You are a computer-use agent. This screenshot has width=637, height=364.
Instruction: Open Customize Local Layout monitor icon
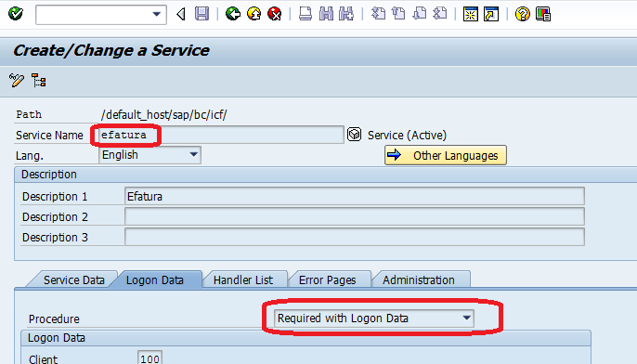(x=543, y=14)
